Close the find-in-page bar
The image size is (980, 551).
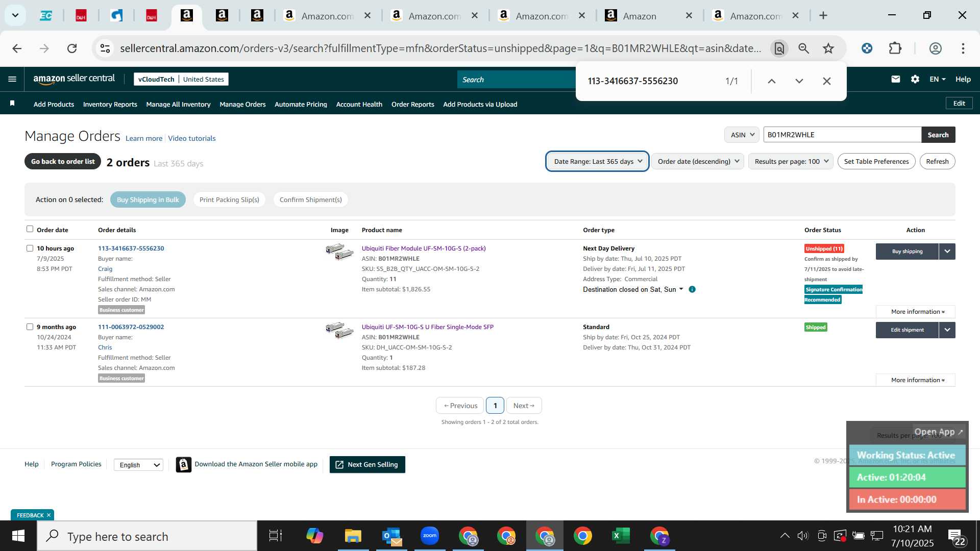827,81
